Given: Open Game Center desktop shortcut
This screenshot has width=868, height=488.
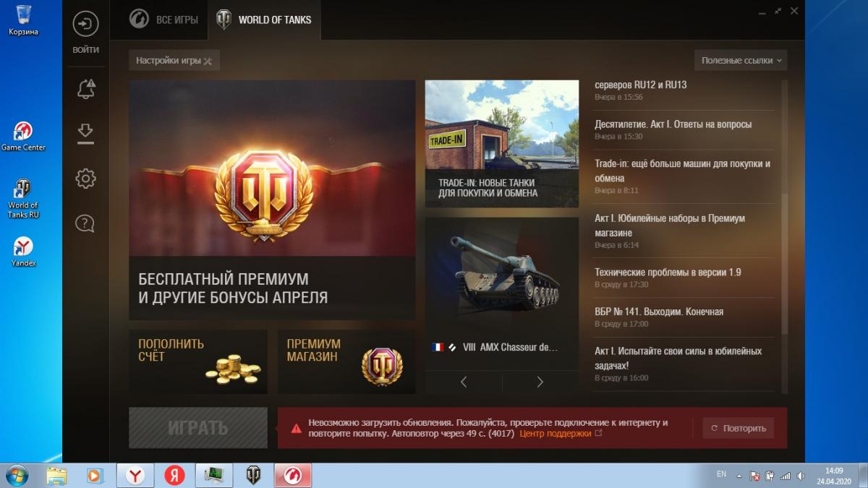Looking at the screenshot, I should point(23,136).
